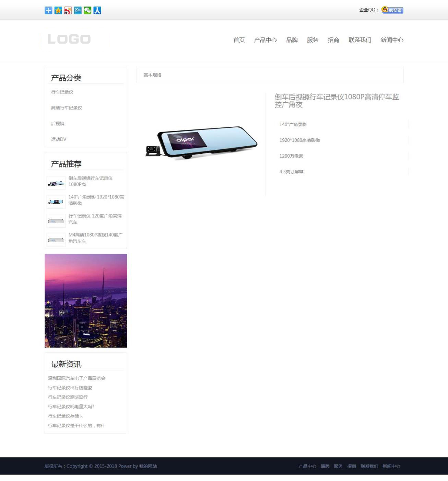Open the QQ交谈 chat button
Viewport: 448px width, 481px height.
[392, 10]
